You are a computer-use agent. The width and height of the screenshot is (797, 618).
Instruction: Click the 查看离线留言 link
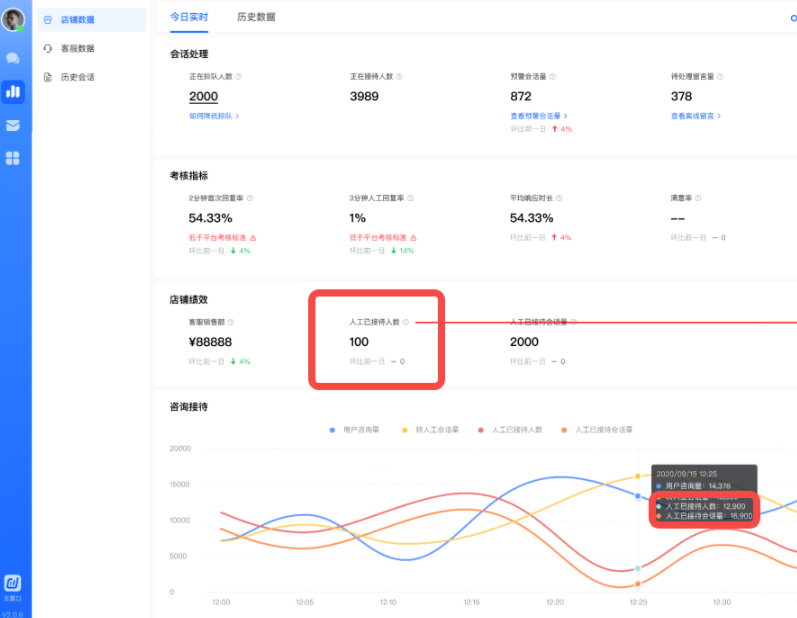click(x=695, y=116)
